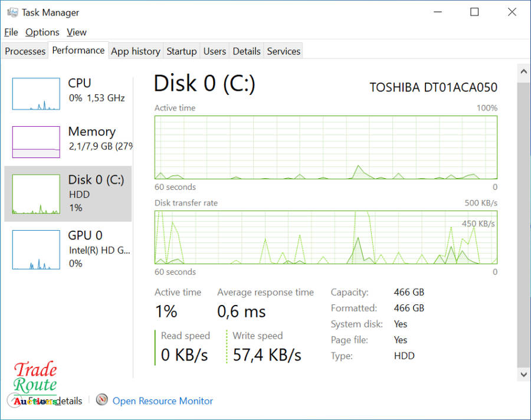Switch to the Processes tab
Image resolution: width=531 pixels, height=420 pixels.
(x=25, y=51)
